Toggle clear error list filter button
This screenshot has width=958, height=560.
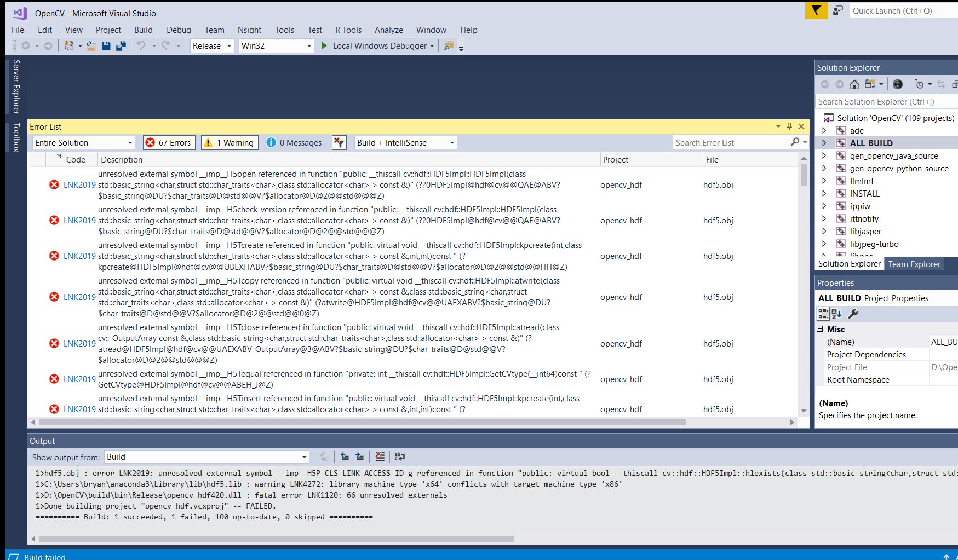click(339, 143)
